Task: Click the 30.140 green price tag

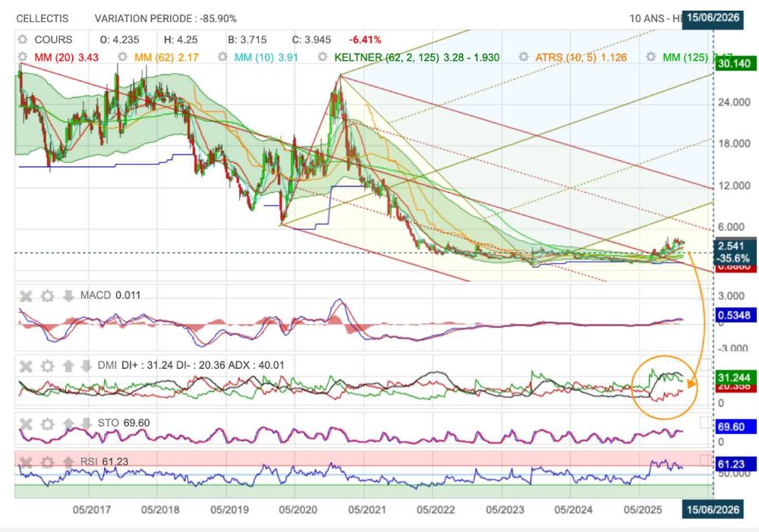Action: [x=735, y=64]
